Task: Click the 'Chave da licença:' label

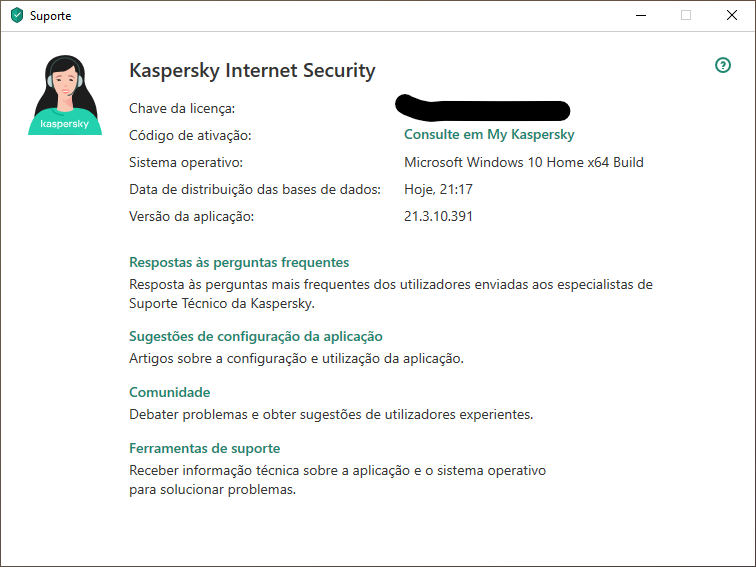Action: click(182, 108)
